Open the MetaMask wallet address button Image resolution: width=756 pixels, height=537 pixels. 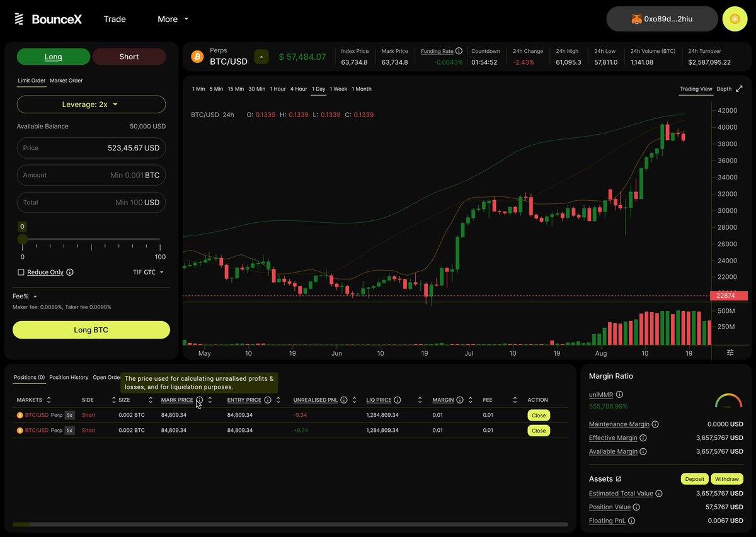[x=662, y=19]
